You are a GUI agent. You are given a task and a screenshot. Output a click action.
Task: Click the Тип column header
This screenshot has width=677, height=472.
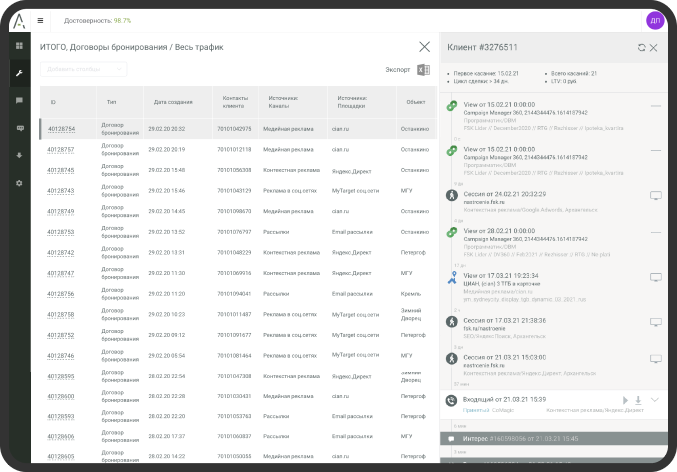coord(111,102)
